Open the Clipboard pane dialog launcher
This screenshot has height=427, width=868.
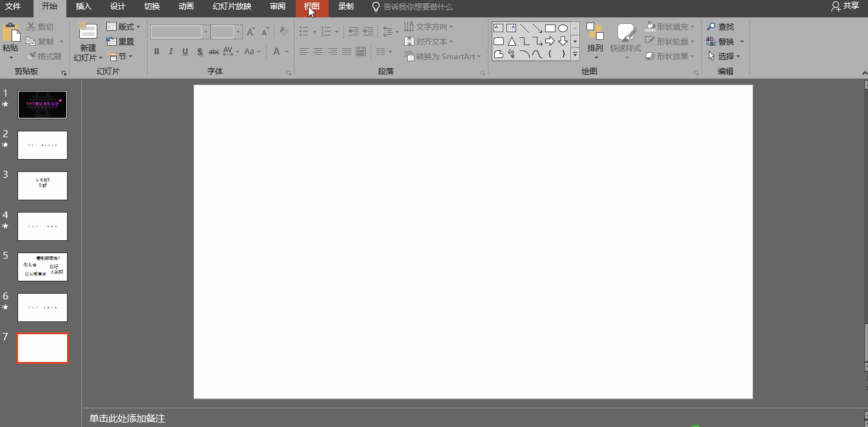click(64, 73)
